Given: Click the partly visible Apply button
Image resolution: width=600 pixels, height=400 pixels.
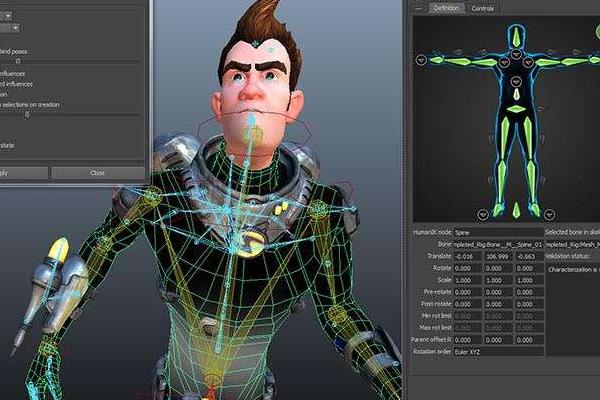Looking at the screenshot, I should pyautogui.click(x=24, y=173).
